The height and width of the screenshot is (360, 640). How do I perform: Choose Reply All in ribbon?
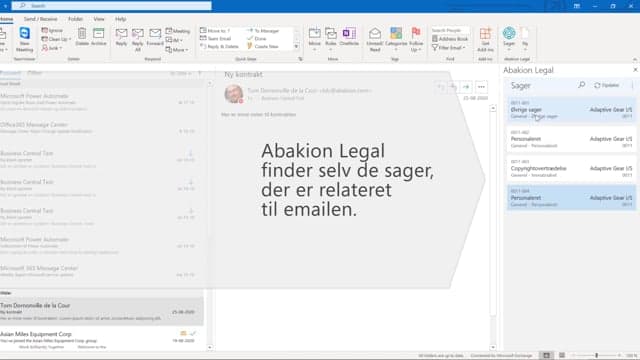coord(138,40)
